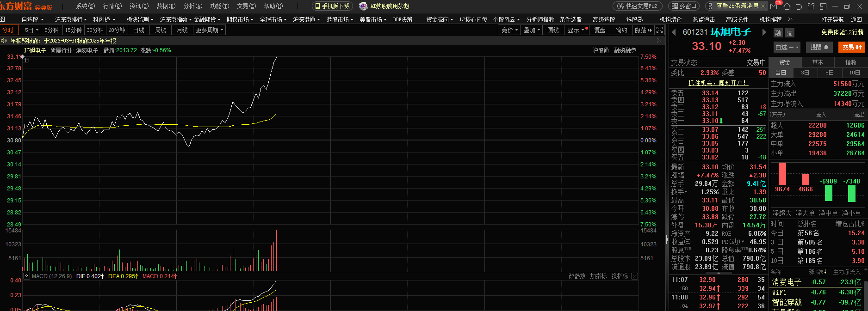Switch capital flow to 3日 tab
The width and height of the screenshot is (868, 311).
(805, 73)
